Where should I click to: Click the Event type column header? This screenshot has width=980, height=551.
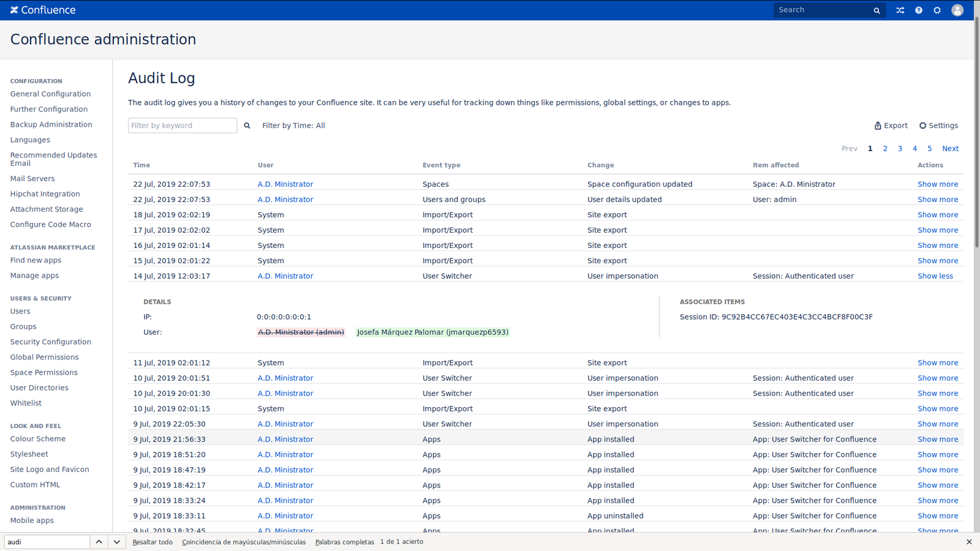pyautogui.click(x=441, y=165)
